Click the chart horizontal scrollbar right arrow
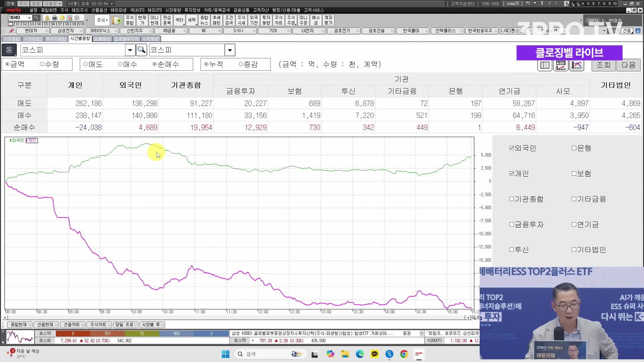Image resolution: width=644 pixels, height=362 pixels. 468,317
